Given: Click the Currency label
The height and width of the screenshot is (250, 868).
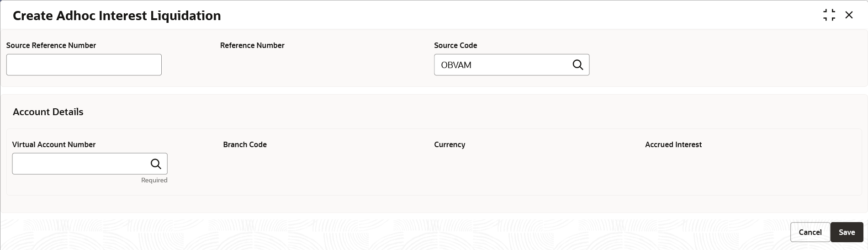Looking at the screenshot, I should (x=450, y=144).
